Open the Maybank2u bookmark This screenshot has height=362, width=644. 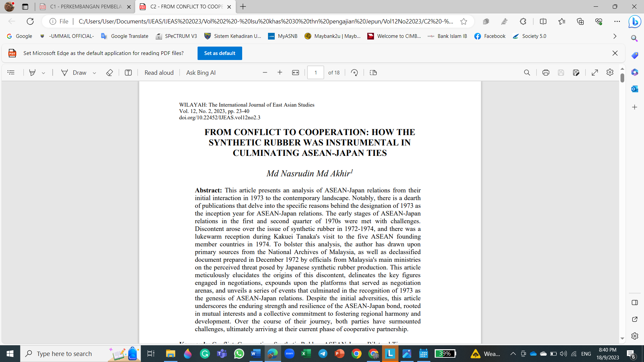(x=332, y=36)
